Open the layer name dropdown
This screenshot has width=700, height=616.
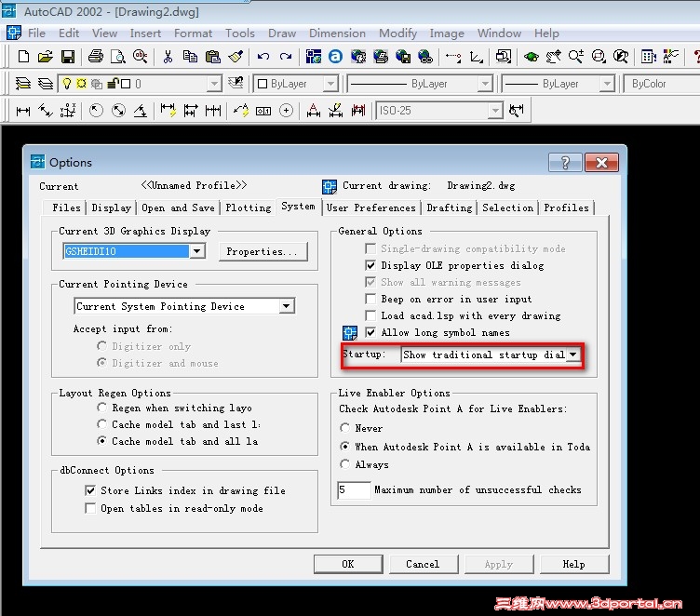click(214, 84)
